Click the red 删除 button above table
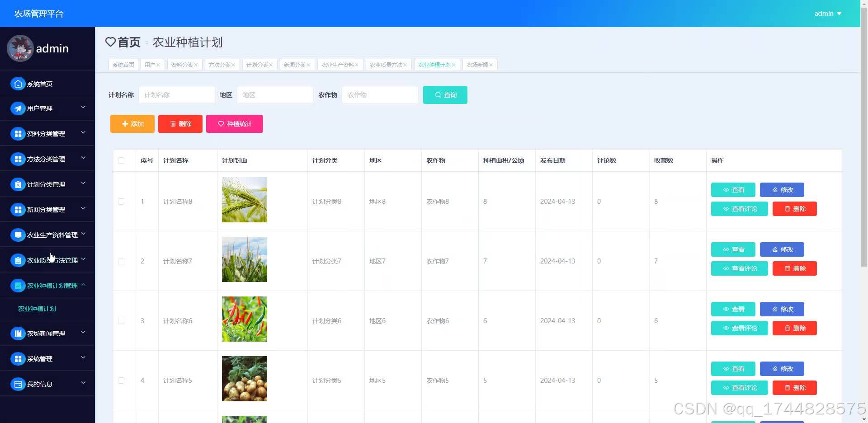This screenshot has width=868, height=423. 180,124
